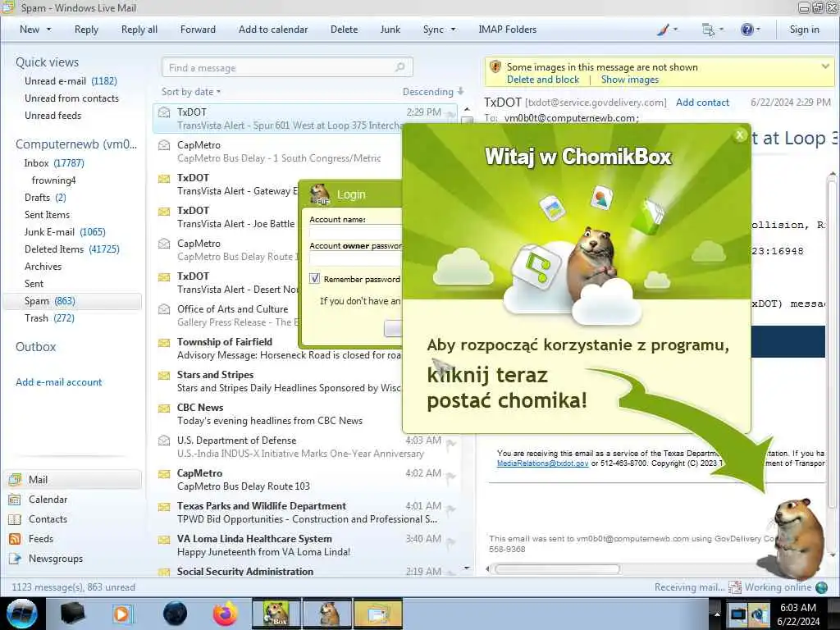This screenshot has height=630, width=840.
Task: Click the Account name input field
Action: coord(356,232)
